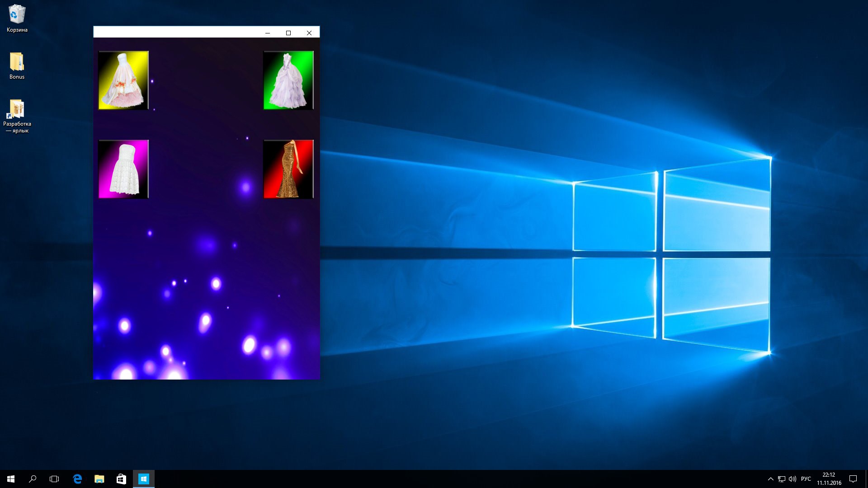This screenshot has width=868, height=488.
Task: Select the green-background ruffled gown thumbnail
Action: tap(288, 80)
